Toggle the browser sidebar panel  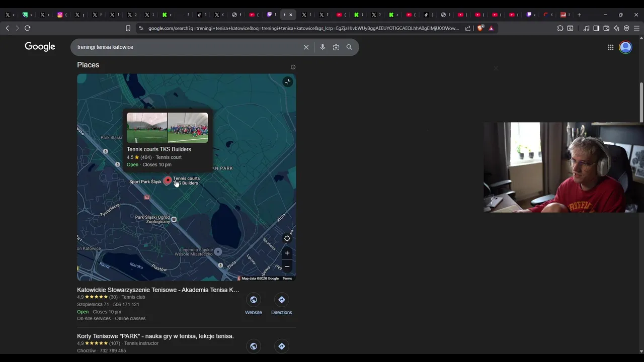(x=596, y=28)
